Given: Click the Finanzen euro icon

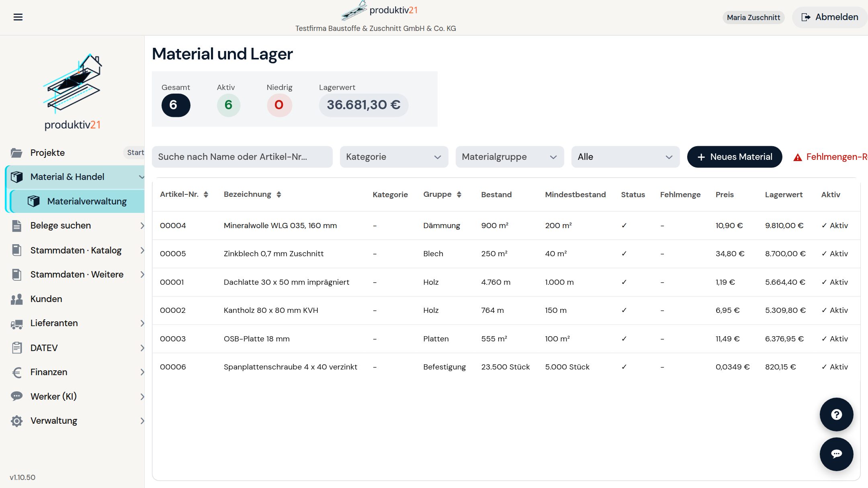Looking at the screenshot, I should click(16, 372).
